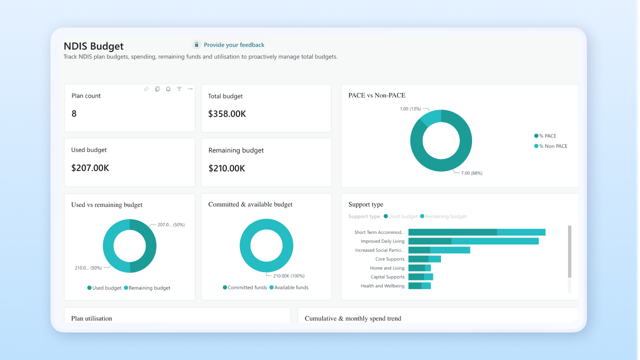Click the Total budget card label
Image resolution: width=640 pixels, height=360 pixels.
225,96
